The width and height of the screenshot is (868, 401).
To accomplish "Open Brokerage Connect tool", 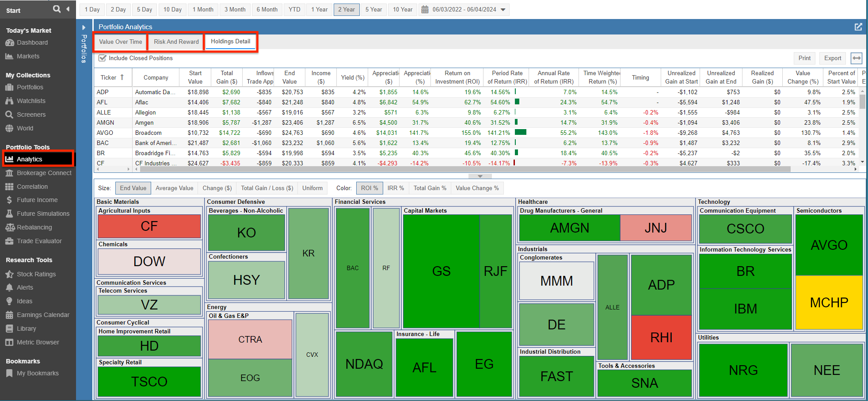I will (x=44, y=173).
